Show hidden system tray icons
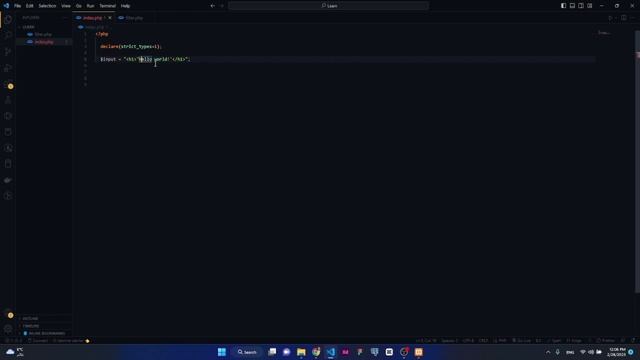Image resolution: width=640 pixels, height=360 pixels. (x=548, y=352)
